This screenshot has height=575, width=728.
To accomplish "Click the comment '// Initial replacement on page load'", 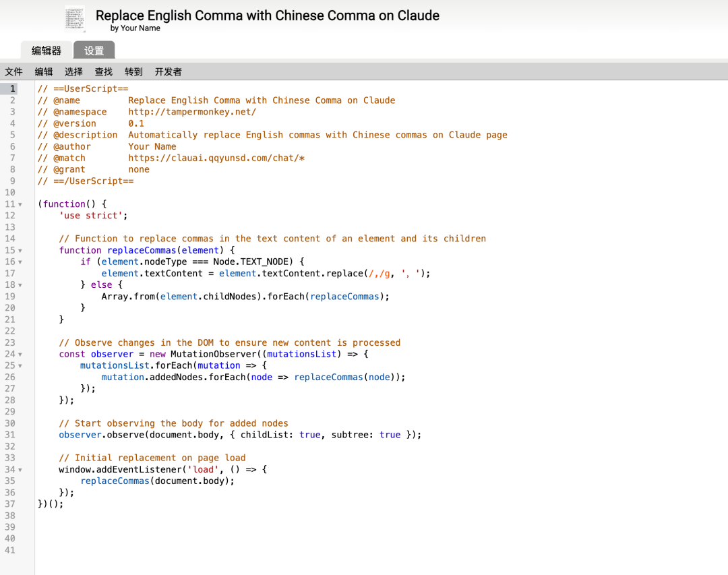I will 152,458.
